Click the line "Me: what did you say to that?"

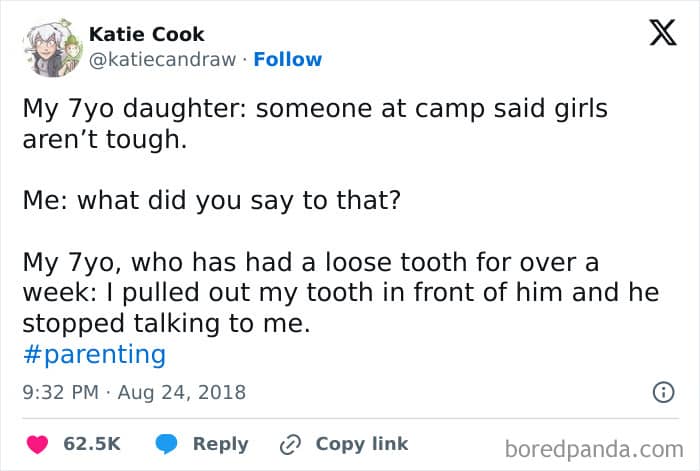click(x=211, y=200)
